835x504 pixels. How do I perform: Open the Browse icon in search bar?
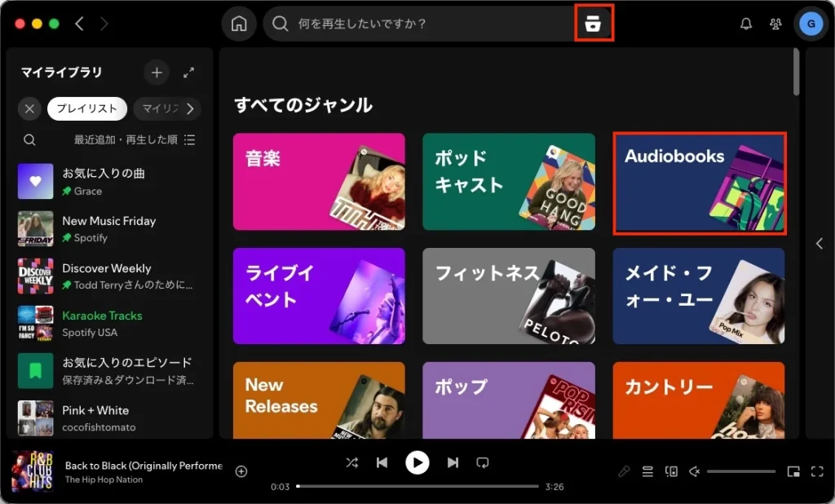point(593,24)
